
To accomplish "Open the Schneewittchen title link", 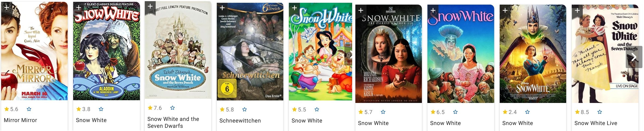I will click(240, 120).
